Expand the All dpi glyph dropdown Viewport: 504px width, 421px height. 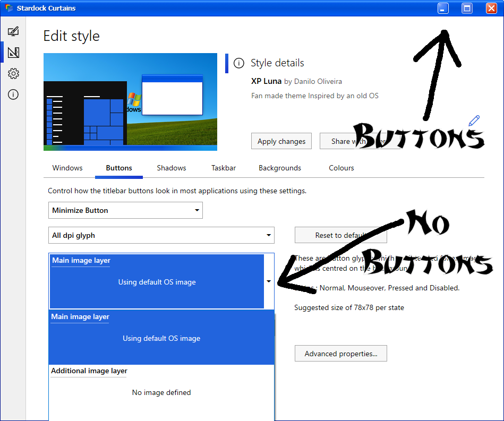coord(161,235)
